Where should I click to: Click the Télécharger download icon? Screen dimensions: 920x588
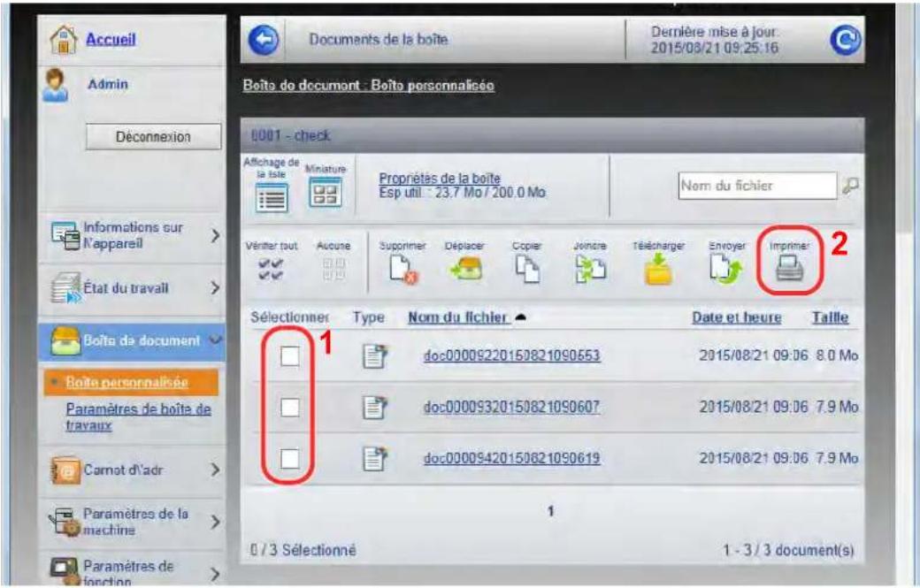(x=658, y=270)
